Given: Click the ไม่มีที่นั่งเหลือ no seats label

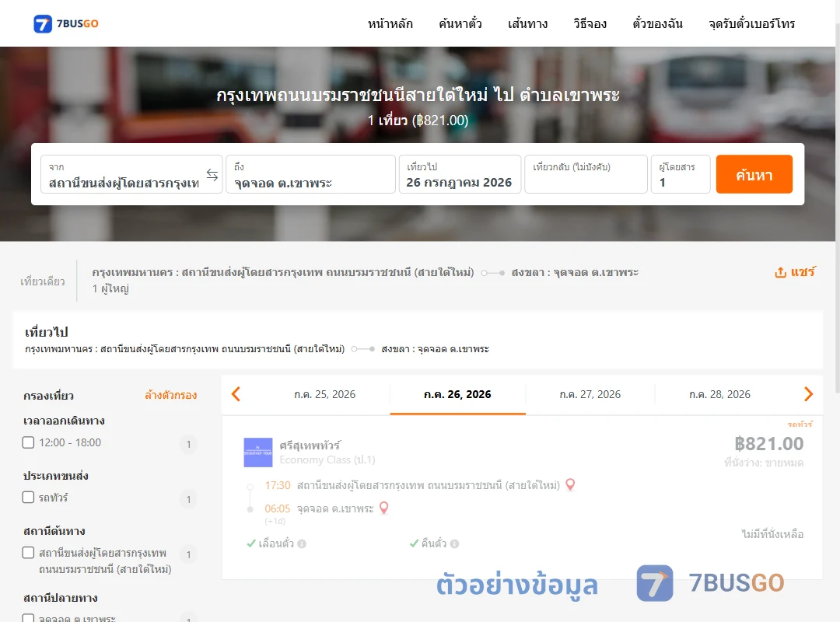Looking at the screenshot, I should pos(772,533).
